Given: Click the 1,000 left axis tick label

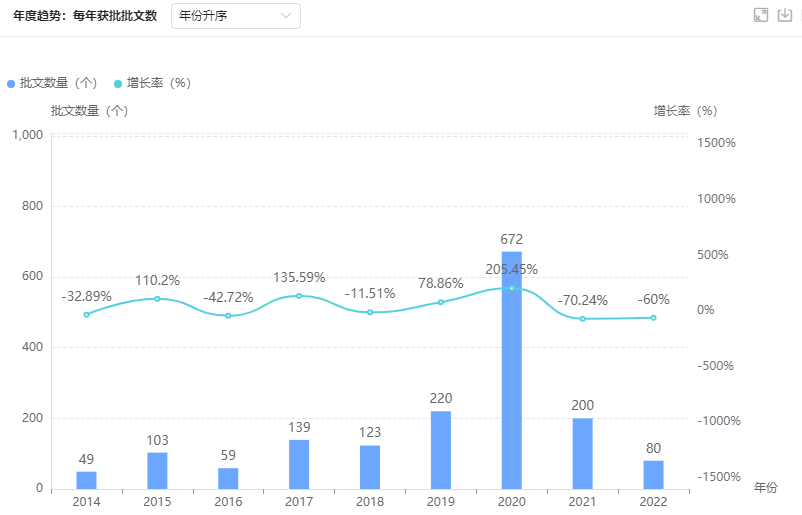Looking at the screenshot, I should [x=28, y=135].
